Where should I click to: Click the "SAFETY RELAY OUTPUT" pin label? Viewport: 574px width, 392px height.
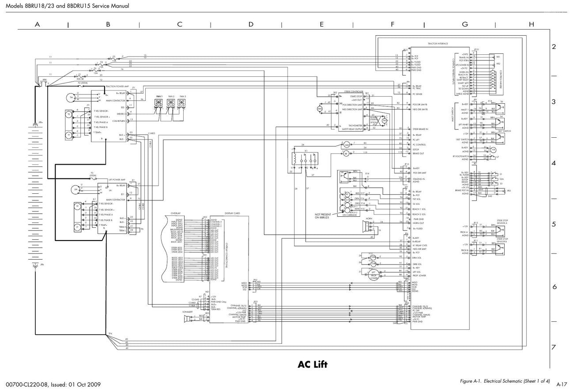click(352, 129)
